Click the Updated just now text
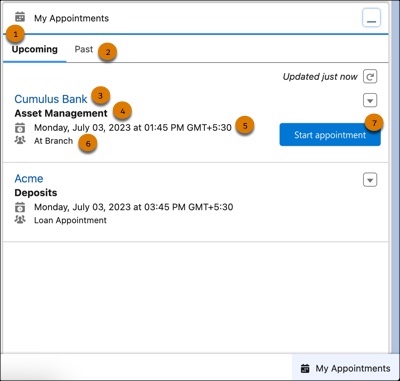This screenshot has height=381, width=400. point(320,77)
